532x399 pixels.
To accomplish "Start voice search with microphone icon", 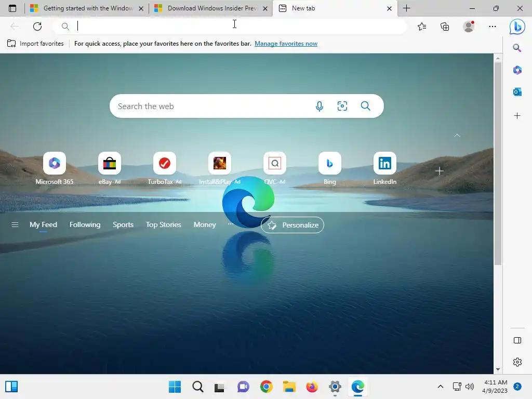I will (320, 106).
